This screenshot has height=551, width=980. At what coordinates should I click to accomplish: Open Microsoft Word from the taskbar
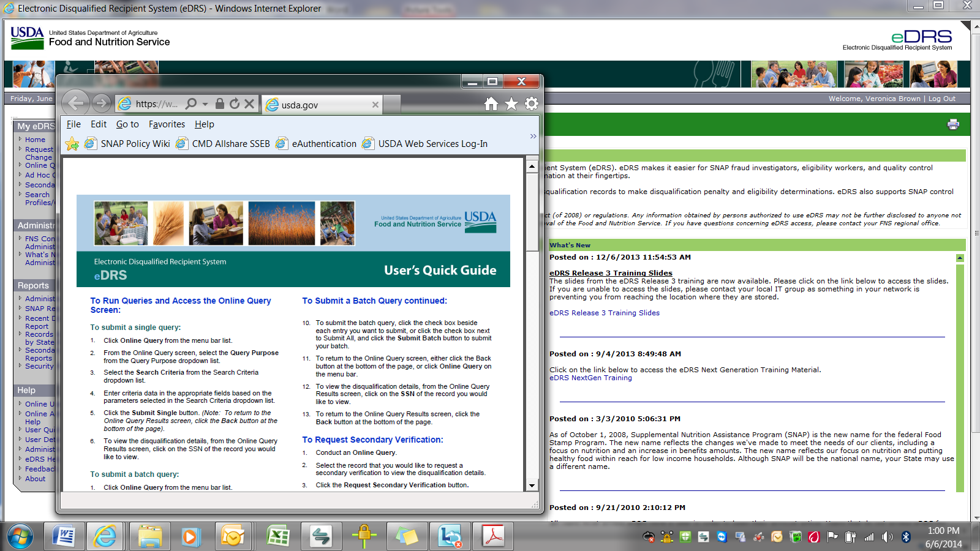(x=64, y=537)
